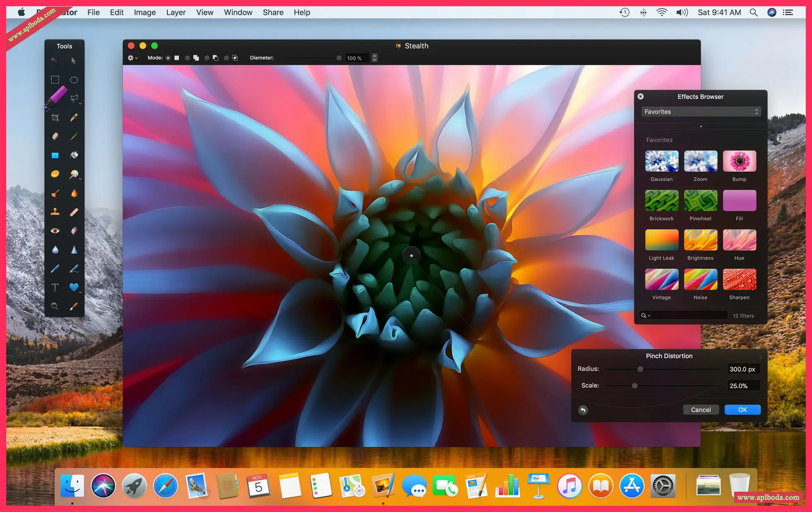812x512 pixels.
Task: Activate the Clone Stamp tool
Action: (x=55, y=212)
